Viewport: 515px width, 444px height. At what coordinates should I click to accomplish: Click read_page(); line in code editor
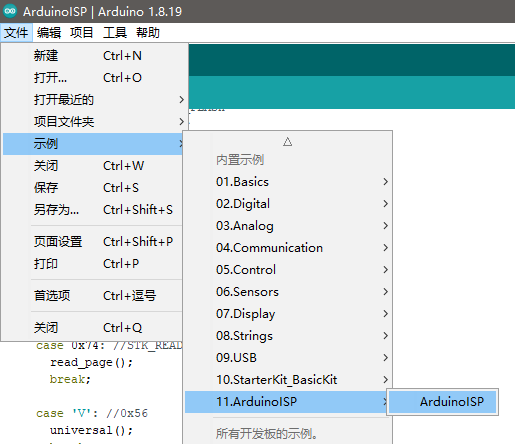[91, 362]
